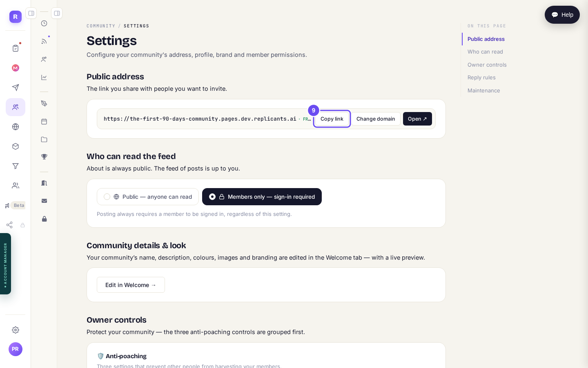Jump to Maintenance section

pyautogui.click(x=483, y=90)
